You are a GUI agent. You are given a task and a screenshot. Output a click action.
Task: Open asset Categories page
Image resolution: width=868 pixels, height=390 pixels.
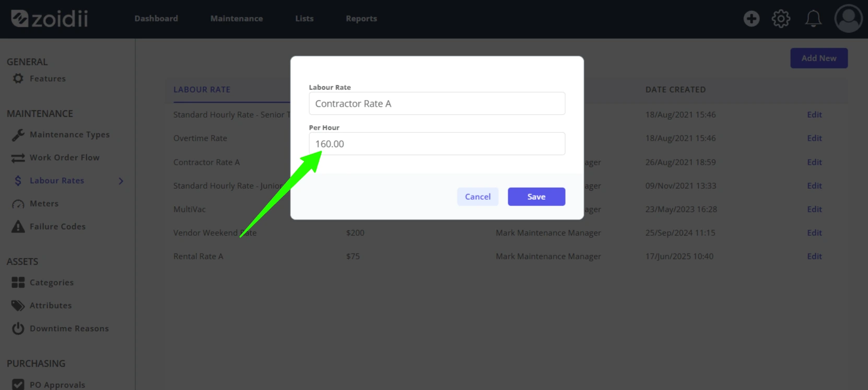click(52, 282)
